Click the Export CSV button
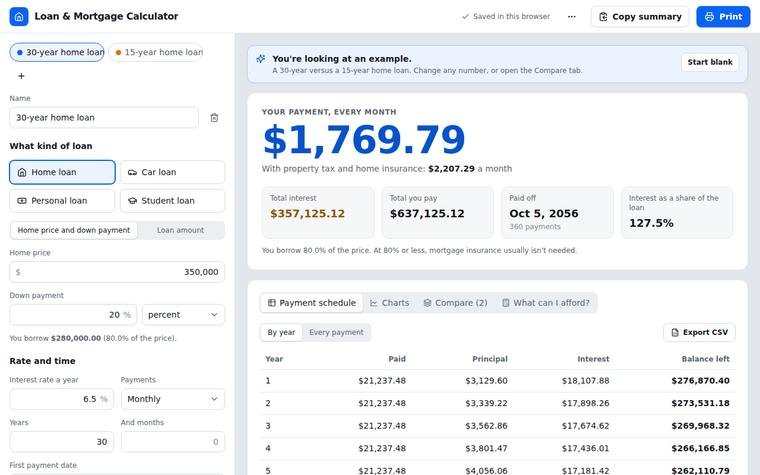The width and height of the screenshot is (760, 475). click(x=699, y=332)
